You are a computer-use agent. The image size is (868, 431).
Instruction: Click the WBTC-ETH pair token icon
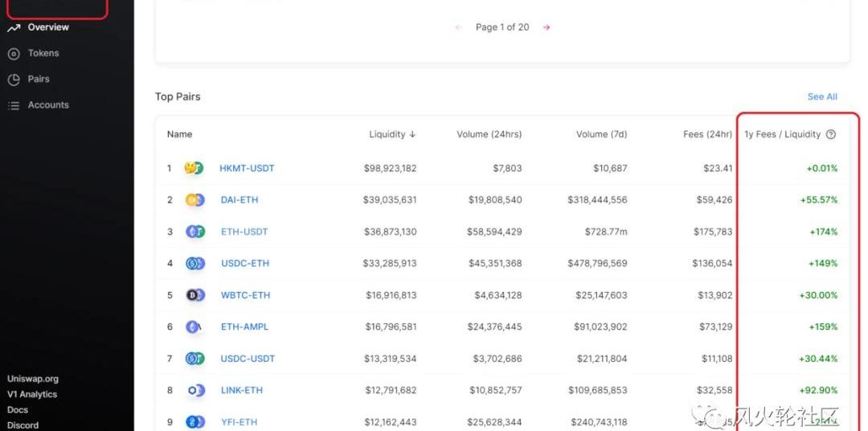[194, 295]
